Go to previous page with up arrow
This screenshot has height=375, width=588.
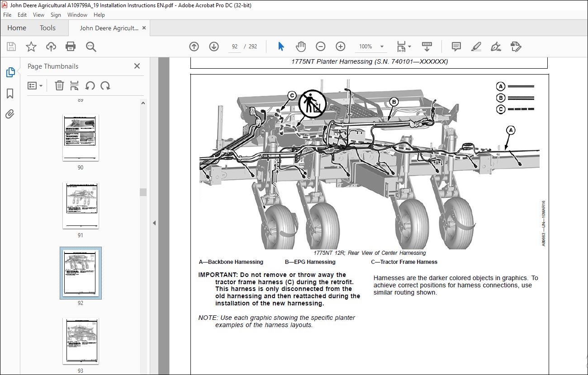(194, 47)
